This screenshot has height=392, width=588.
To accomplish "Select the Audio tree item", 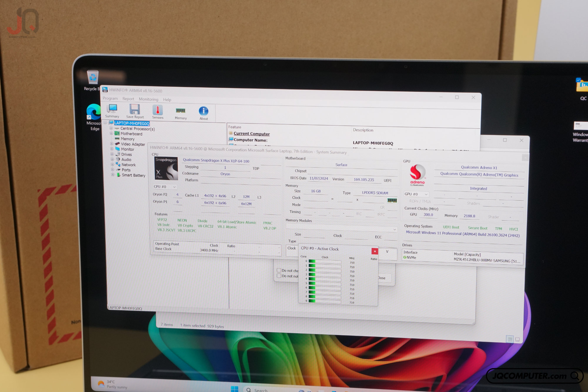I will [126, 160].
